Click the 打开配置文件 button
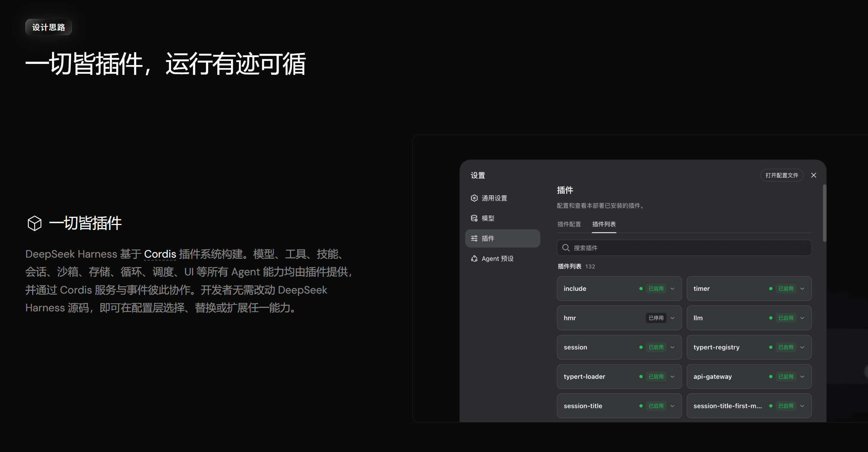The height and width of the screenshot is (452, 868). tap(782, 175)
